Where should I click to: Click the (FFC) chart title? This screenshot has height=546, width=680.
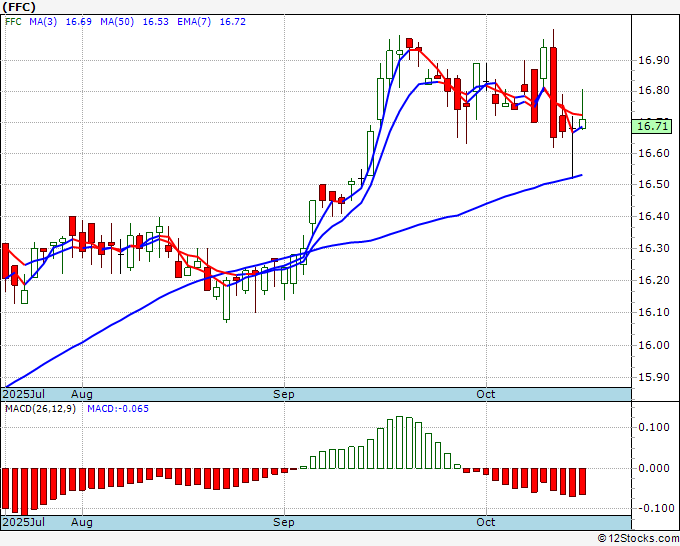click(x=19, y=7)
